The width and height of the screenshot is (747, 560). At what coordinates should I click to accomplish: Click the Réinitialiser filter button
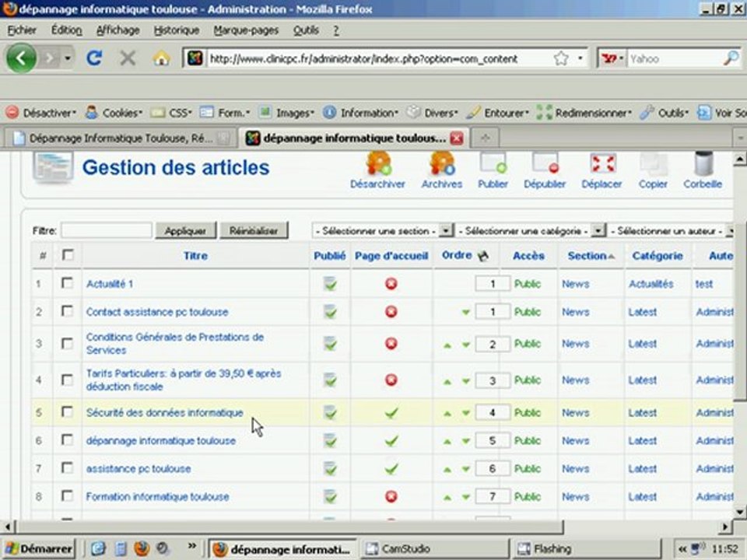(254, 231)
